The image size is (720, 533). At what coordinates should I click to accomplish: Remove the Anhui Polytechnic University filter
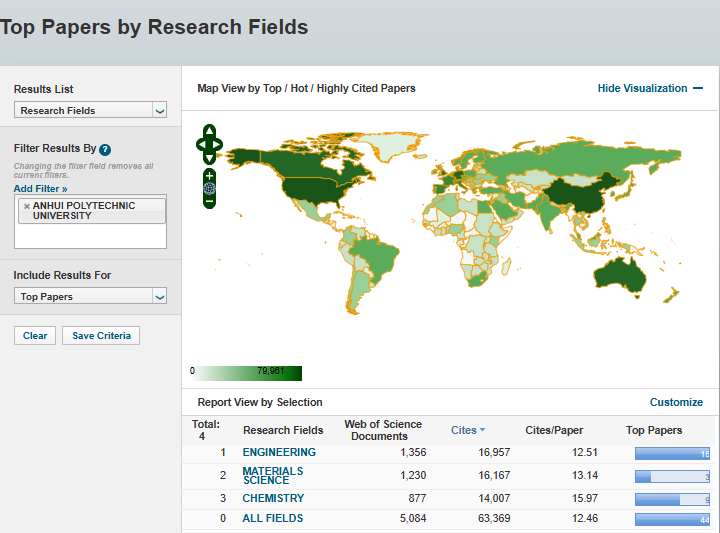26,206
